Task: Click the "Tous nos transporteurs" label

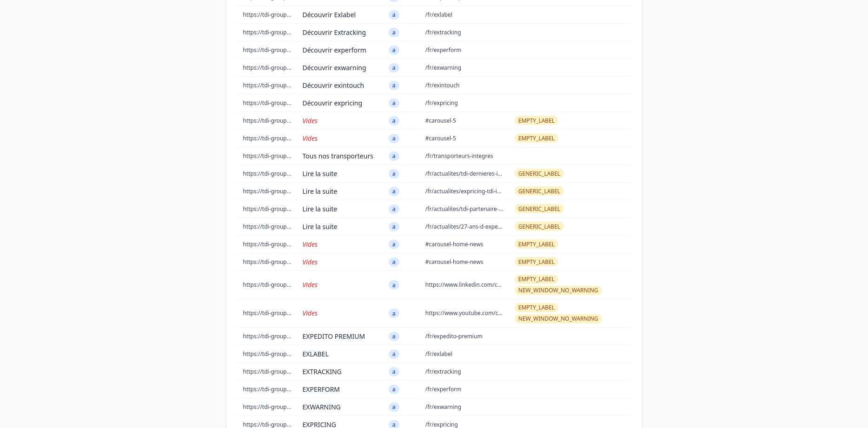Action: click(338, 156)
